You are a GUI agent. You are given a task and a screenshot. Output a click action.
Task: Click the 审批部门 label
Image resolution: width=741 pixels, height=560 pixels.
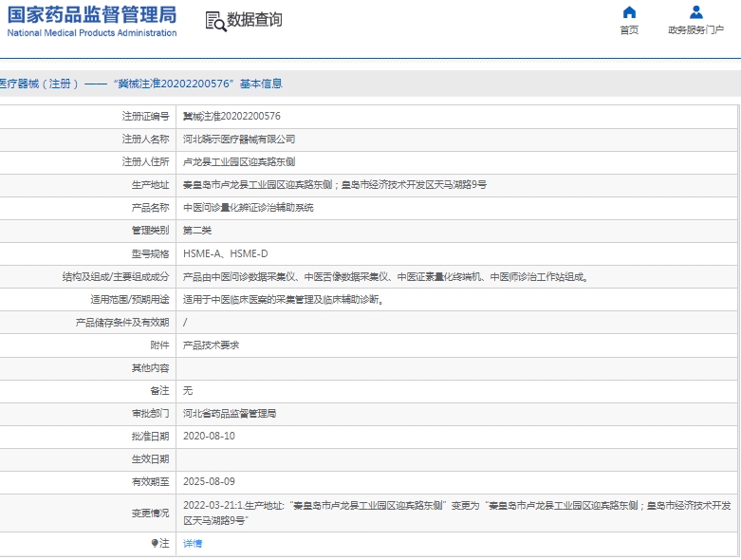150,414
